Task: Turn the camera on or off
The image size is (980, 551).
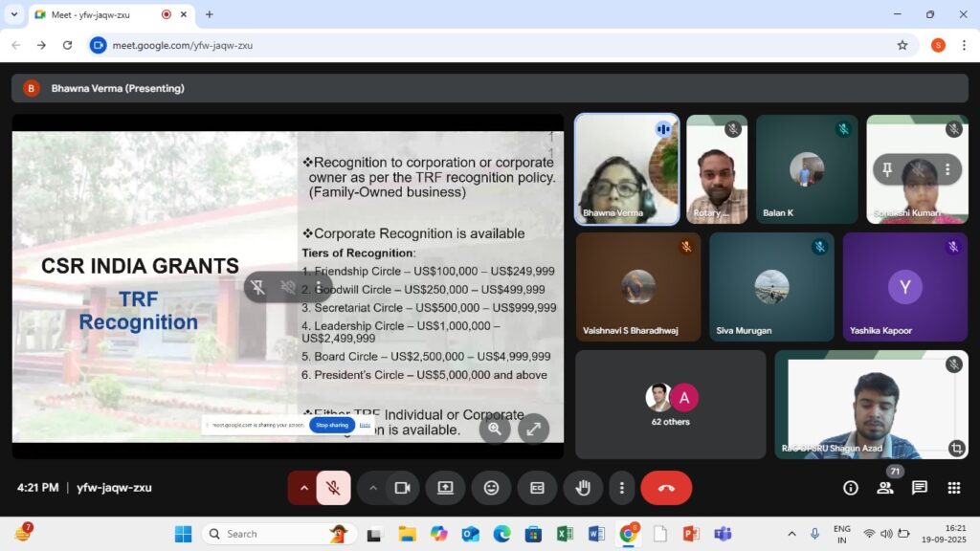Action: (402, 488)
